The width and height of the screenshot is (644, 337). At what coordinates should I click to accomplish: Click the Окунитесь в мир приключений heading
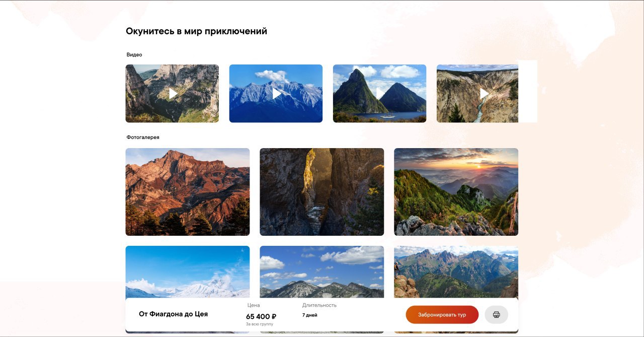point(196,31)
